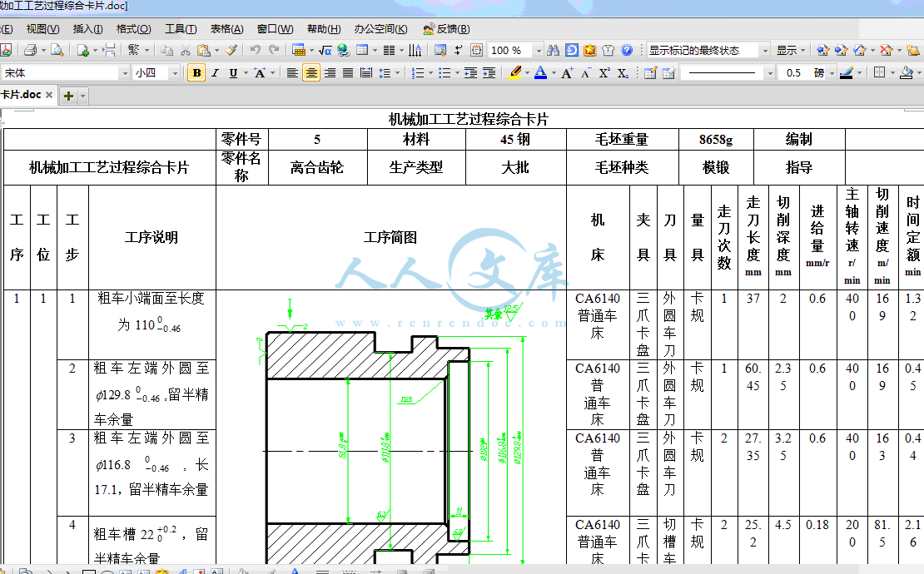Open the 窗口(W) menu
This screenshot has height=574, width=924.
coord(276,29)
